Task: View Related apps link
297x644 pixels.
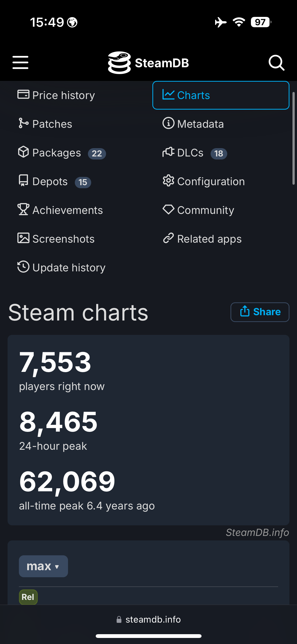Action: tap(202, 239)
